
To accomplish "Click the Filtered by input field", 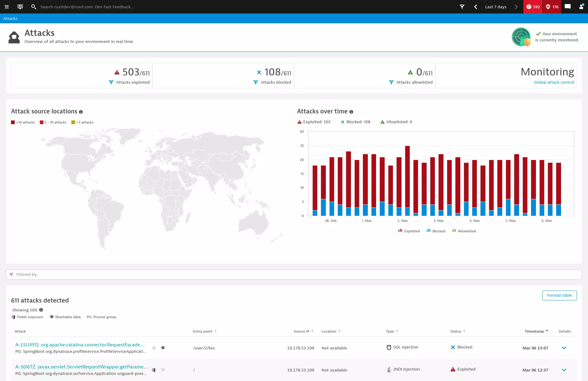I will (x=294, y=275).
